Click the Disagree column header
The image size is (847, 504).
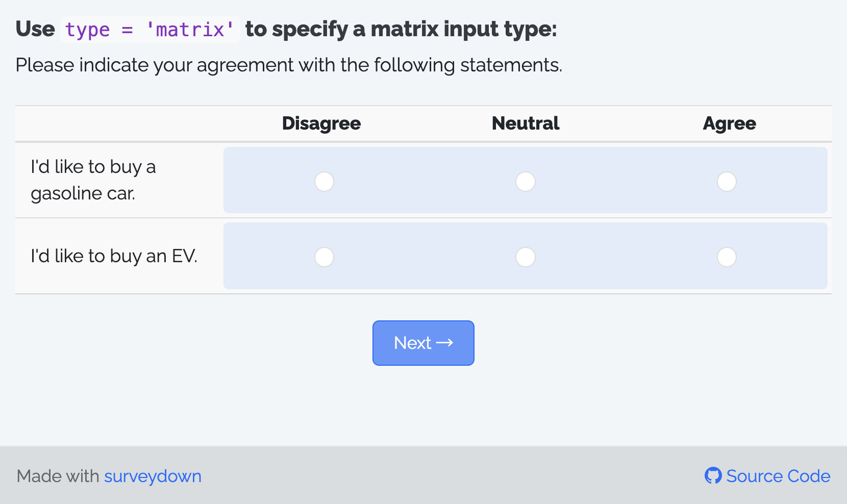pos(321,123)
